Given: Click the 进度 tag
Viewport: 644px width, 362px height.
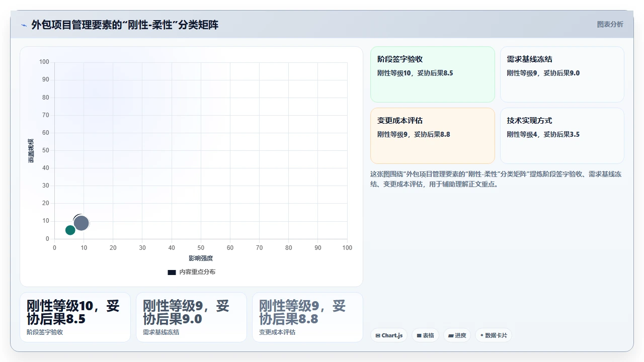Looking at the screenshot, I should pyautogui.click(x=457, y=335).
